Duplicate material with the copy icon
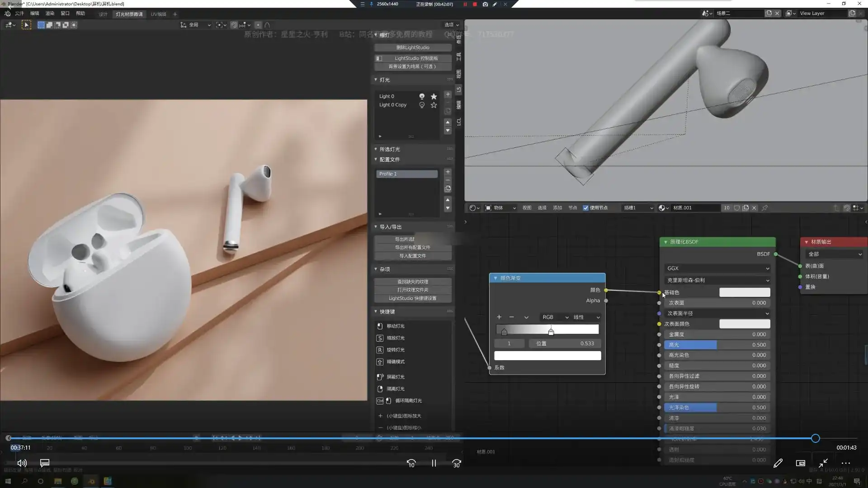 tap(745, 208)
